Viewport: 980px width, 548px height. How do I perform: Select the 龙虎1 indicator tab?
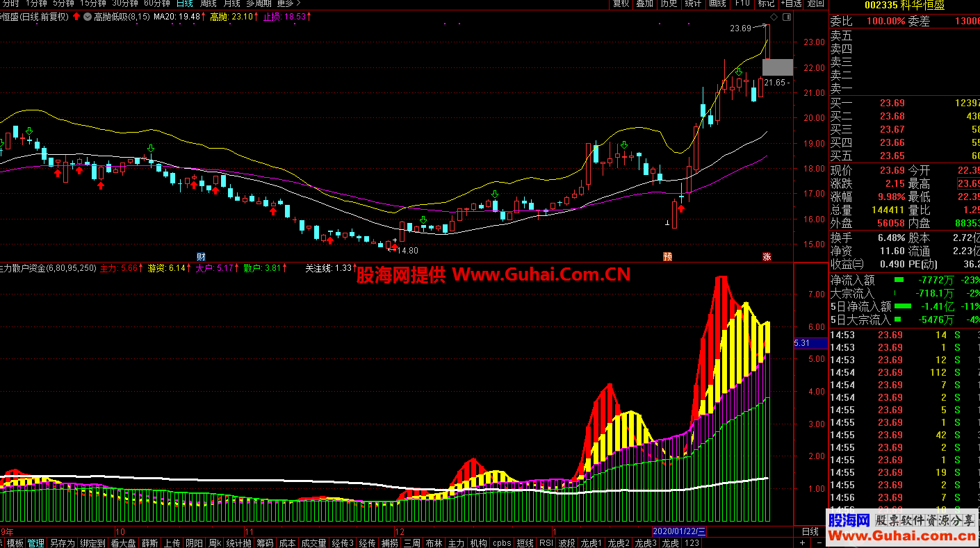click(591, 543)
